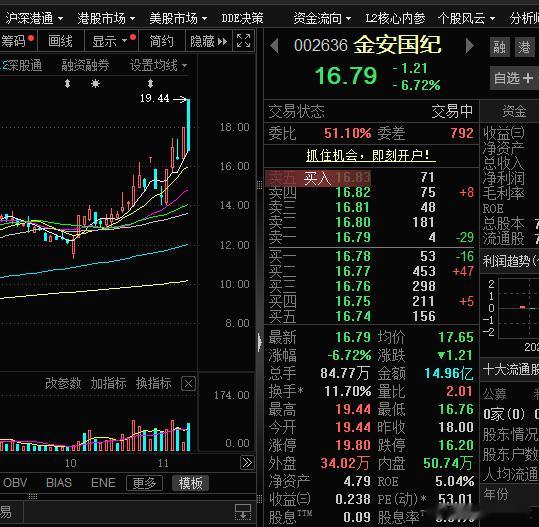Click the dotted drag handle on divider

[260, 185]
